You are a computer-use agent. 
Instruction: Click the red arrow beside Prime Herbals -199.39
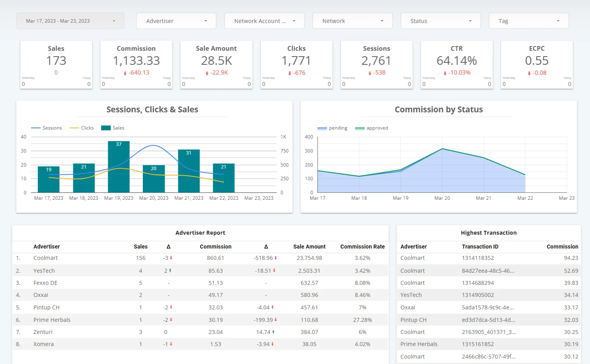275,320
